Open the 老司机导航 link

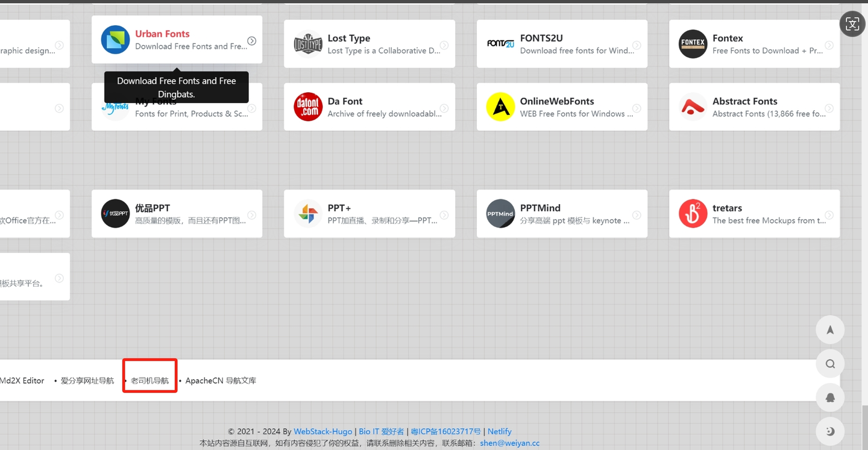coord(149,381)
